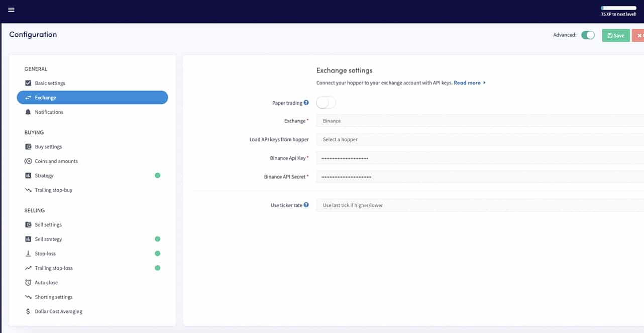
Task: Open Shorting settings
Action: click(92, 297)
